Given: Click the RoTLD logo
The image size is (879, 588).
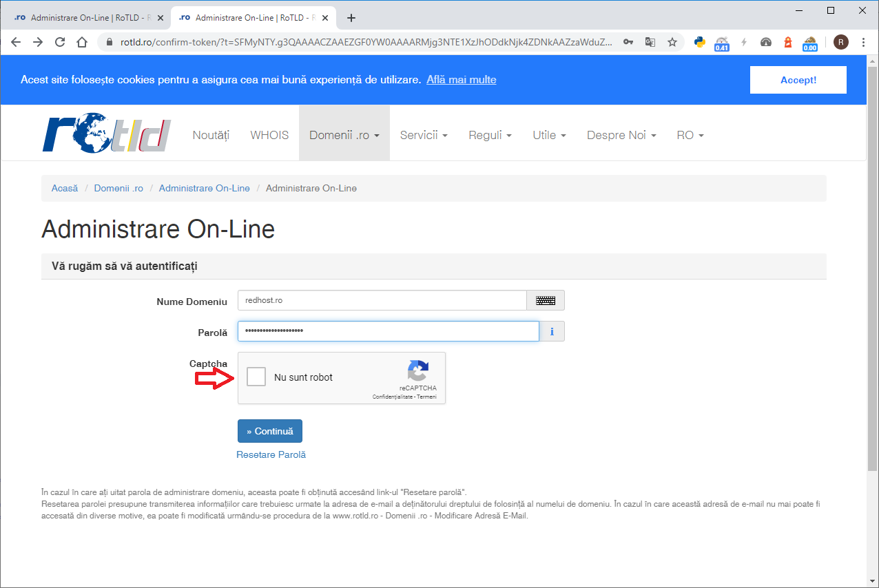Looking at the screenshot, I should click(106, 135).
